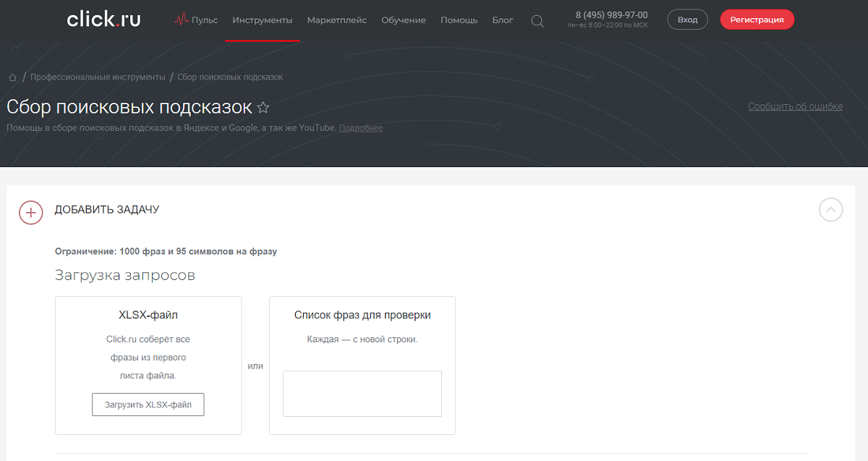Image resolution: width=868 pixels, height=461 pixels.
Task: Open the Помощь page
Action: pyautogui.click(x=459, y=20)
